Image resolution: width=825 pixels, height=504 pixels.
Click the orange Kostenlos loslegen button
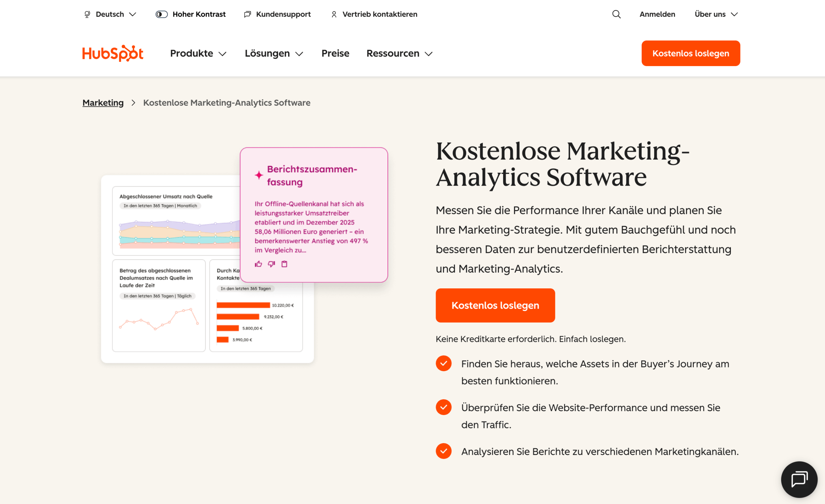495,305
